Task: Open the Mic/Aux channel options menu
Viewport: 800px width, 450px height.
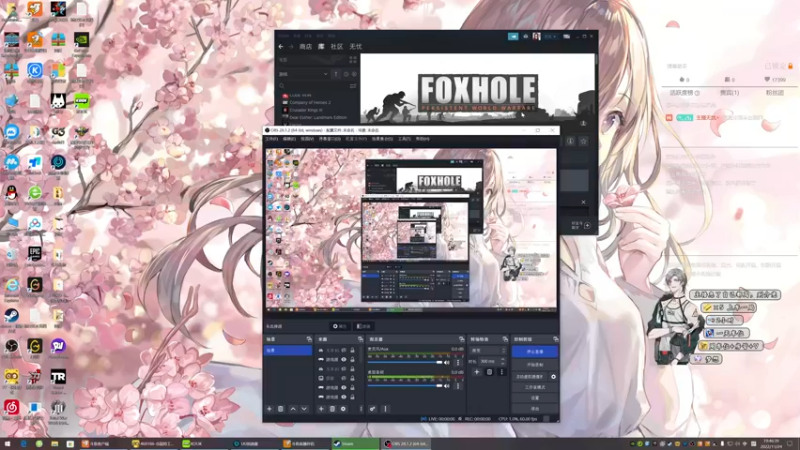Action: (x=458, y=362)
